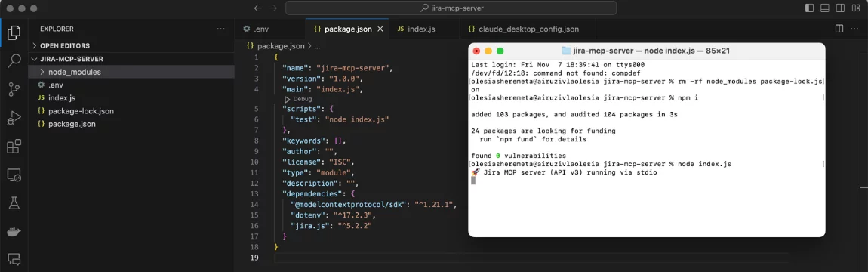Switch to the index.js tab

425,29
